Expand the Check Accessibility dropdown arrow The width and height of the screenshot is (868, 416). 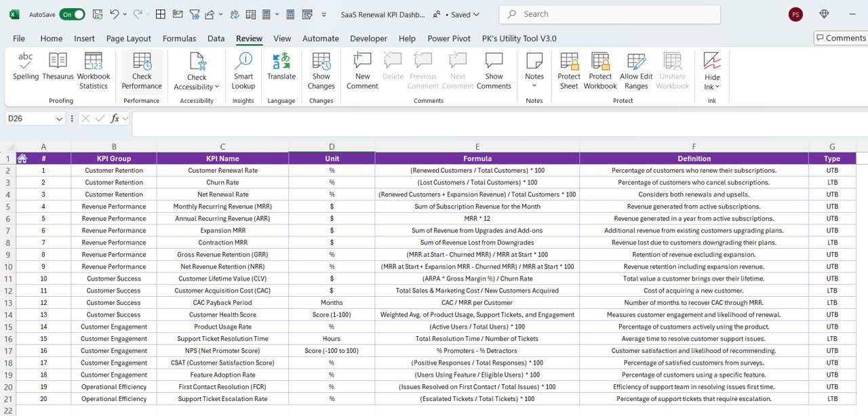(x=217, y=87)
